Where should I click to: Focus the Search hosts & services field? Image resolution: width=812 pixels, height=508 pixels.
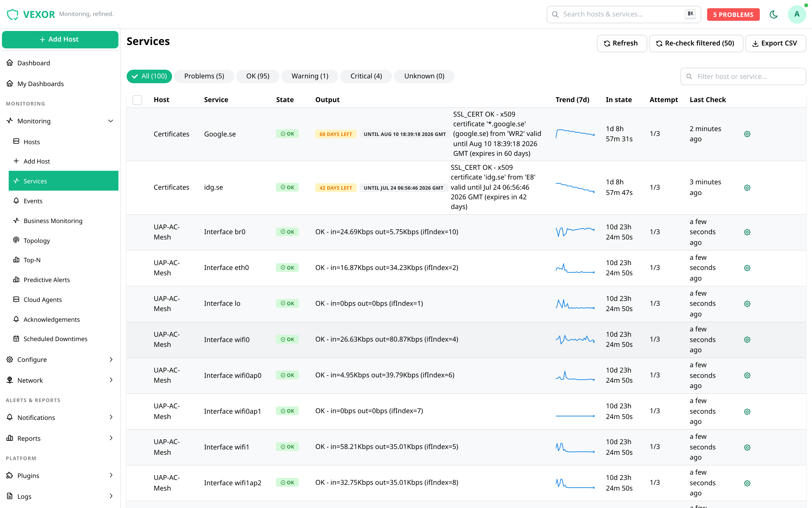point(623,15)
